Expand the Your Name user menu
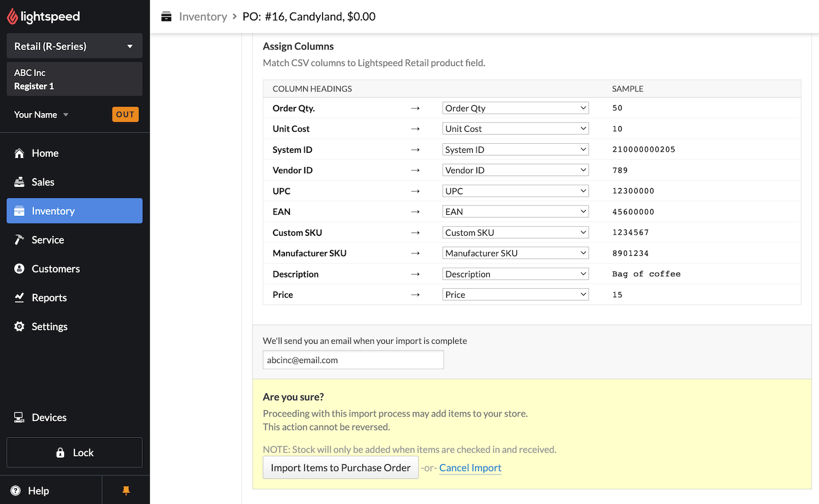Screen dimensions: 819x504 (x=41, y=115)
